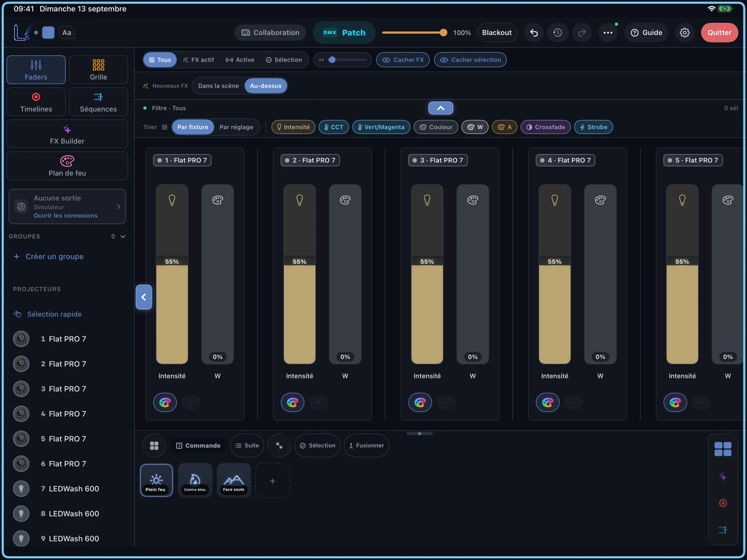
Task: Open the Plan de feu palette
Action: tap(67, 166)
